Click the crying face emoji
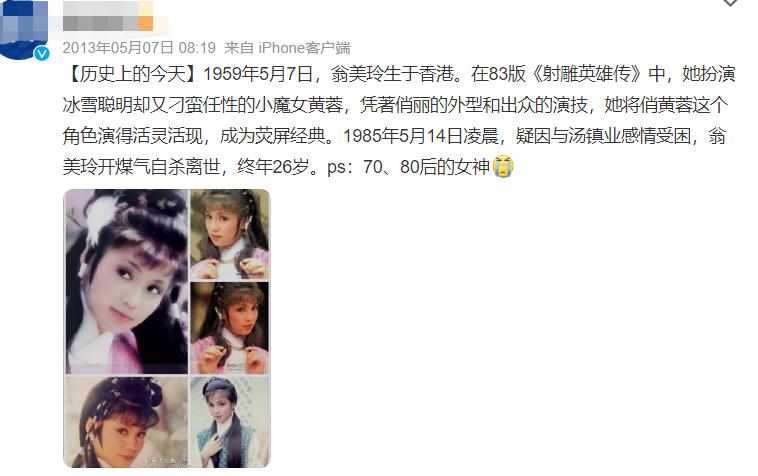This screenshot has height=476, width=758. (x=503, y=167)
